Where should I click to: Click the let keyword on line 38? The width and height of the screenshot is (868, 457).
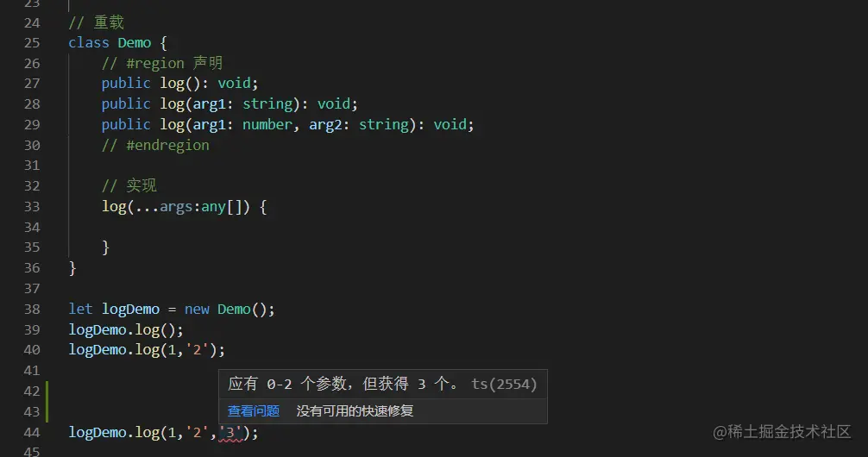coord(81,310)
